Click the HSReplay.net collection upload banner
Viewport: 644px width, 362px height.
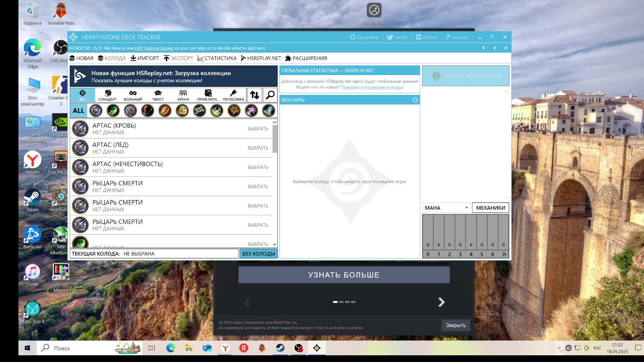(x=173, y=76)
